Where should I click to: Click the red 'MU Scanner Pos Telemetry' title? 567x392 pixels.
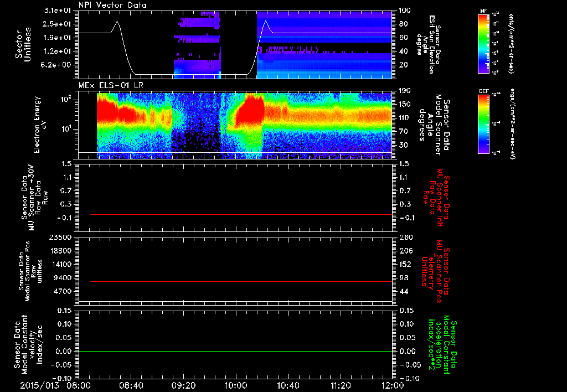435,271
